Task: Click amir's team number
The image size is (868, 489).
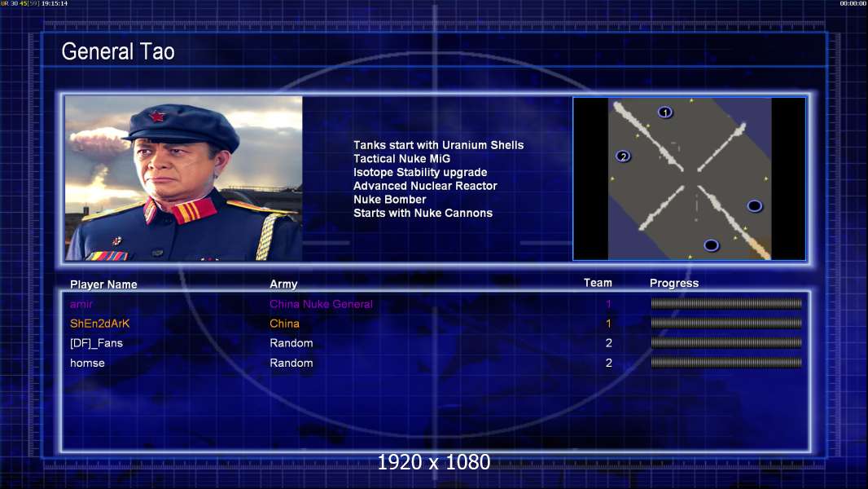Action: 608,304
